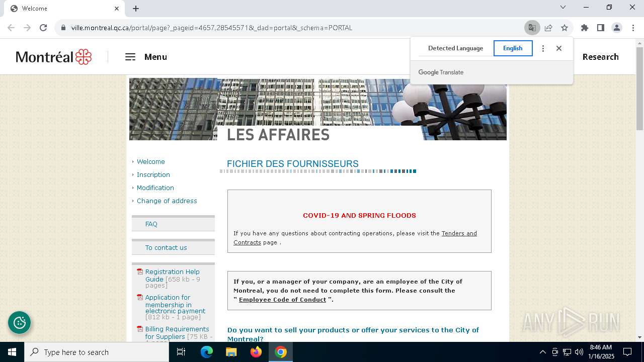The height and width of the screenshot is (362, 644).
Task: Click the PDF icon beside Application for membership
Action: coord(140,297)
